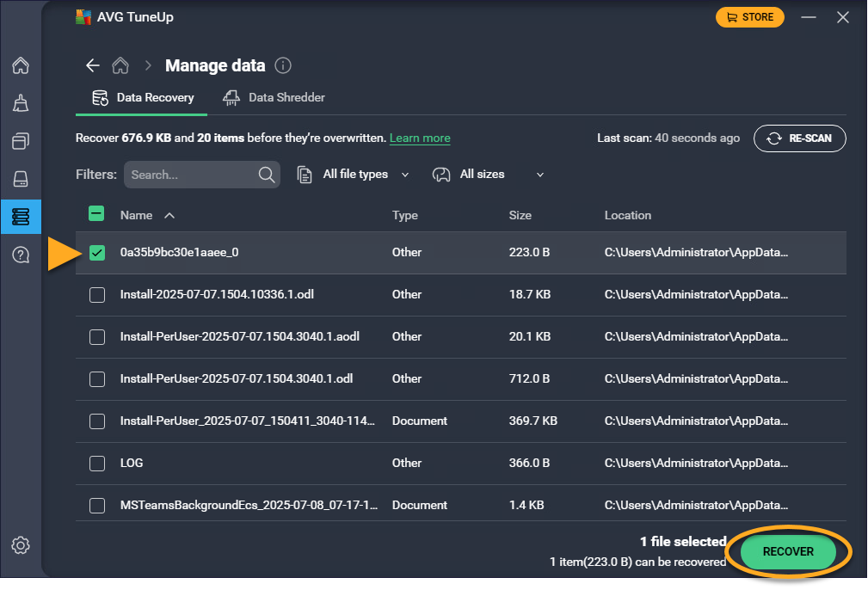Open the disk drive sidebar icon

tap(21, 179)
